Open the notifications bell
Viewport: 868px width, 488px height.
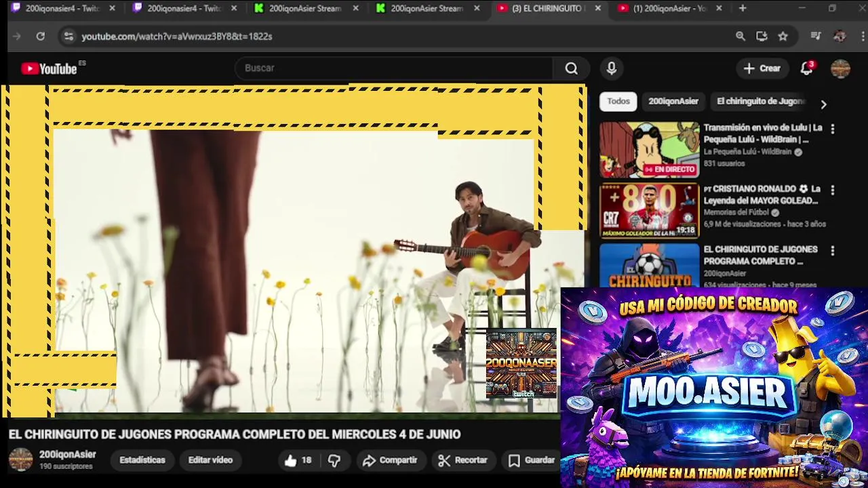click(x=806, y=68)
